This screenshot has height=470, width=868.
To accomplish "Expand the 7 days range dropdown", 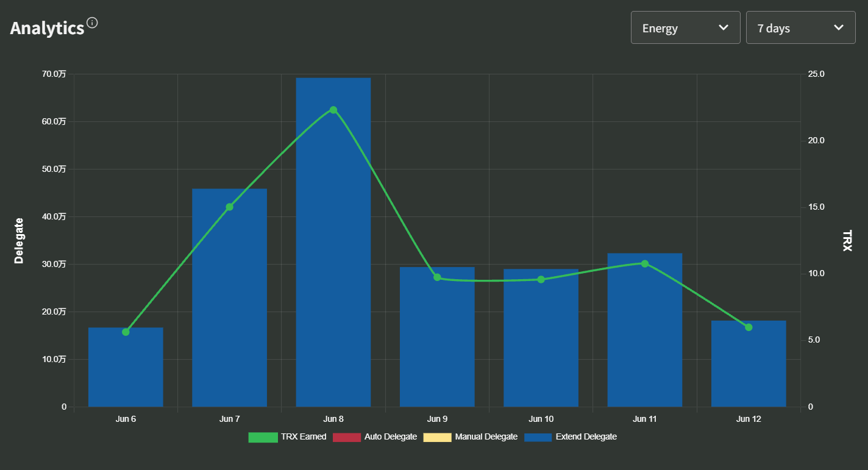I will coord(801,27).
